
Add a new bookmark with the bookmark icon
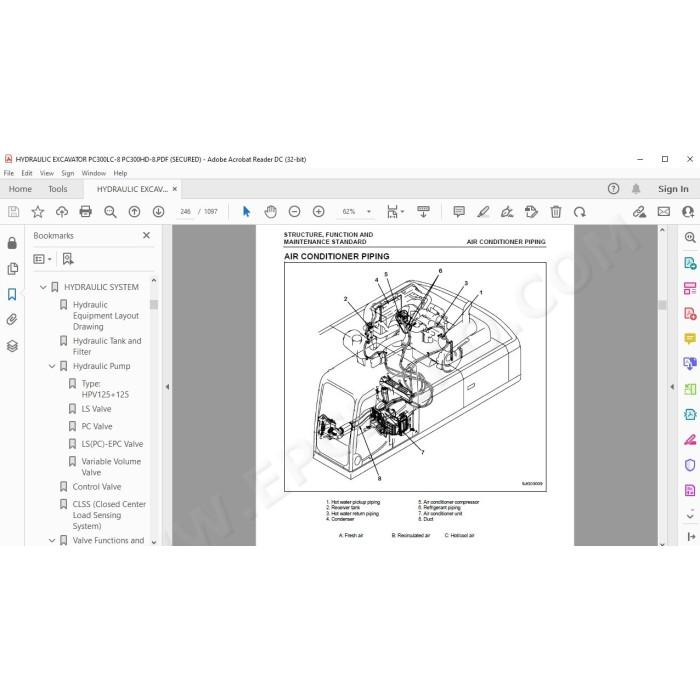(68, 259)
